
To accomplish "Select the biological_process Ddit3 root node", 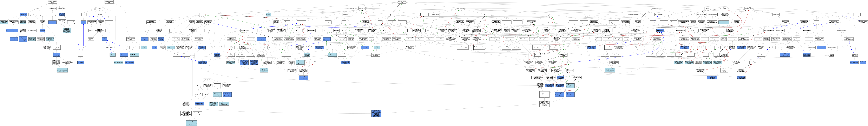I will [402, 2].
